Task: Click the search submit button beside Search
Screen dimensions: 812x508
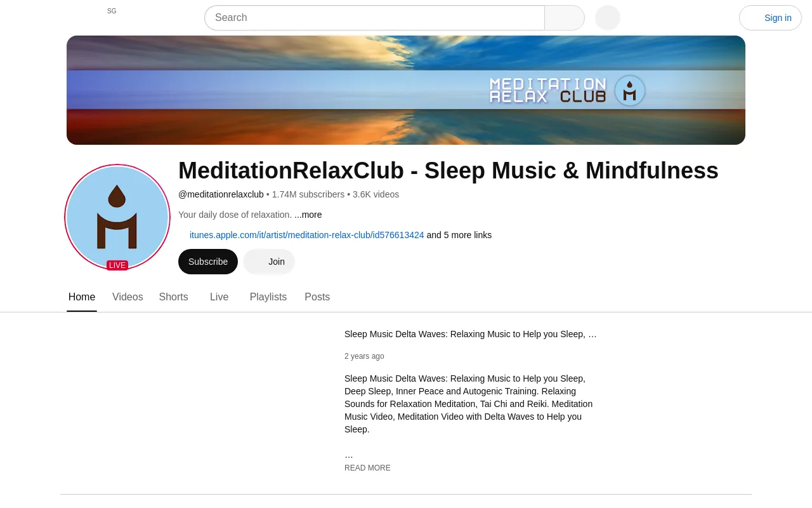Action: click(565, 18)
